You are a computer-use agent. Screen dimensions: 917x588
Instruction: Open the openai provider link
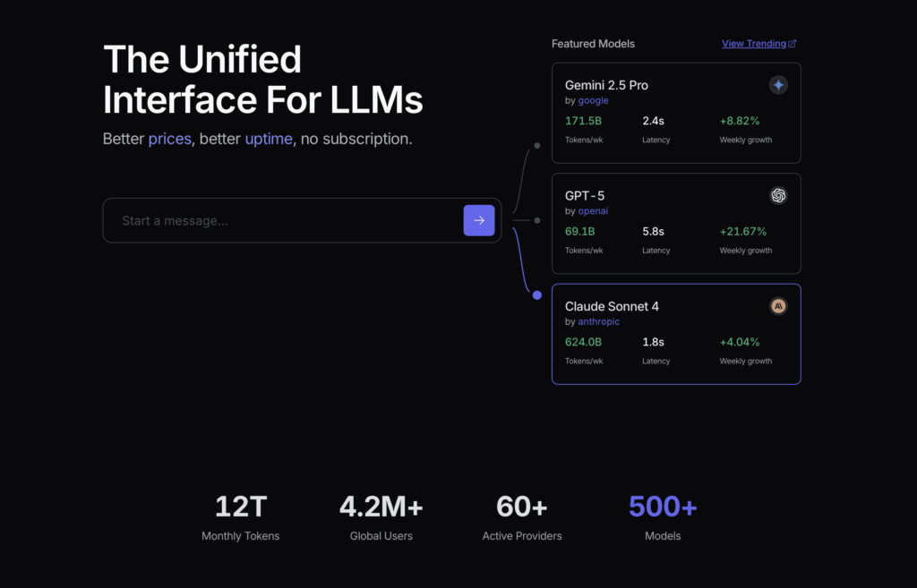[x=593, y=211]
